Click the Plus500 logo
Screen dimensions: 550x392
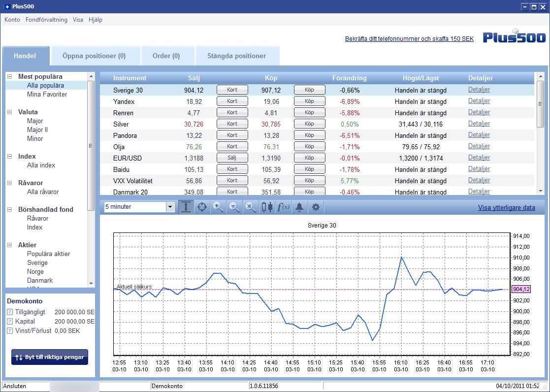[514, 36]
